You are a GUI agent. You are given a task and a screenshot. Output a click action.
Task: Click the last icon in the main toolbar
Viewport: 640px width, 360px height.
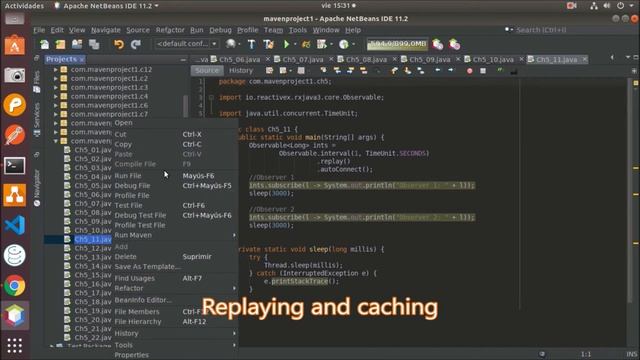pos(454,44)
